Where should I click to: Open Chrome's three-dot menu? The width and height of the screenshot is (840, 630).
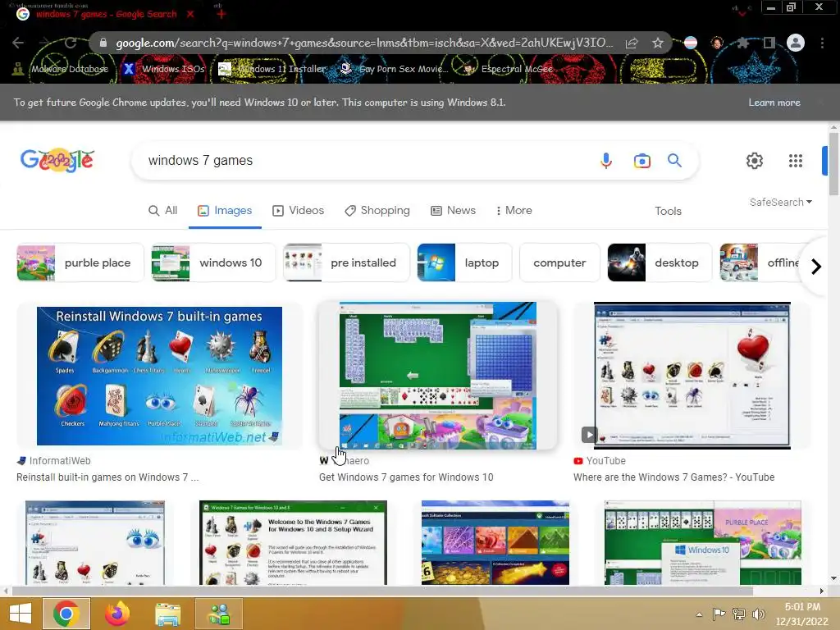[822, 43]
